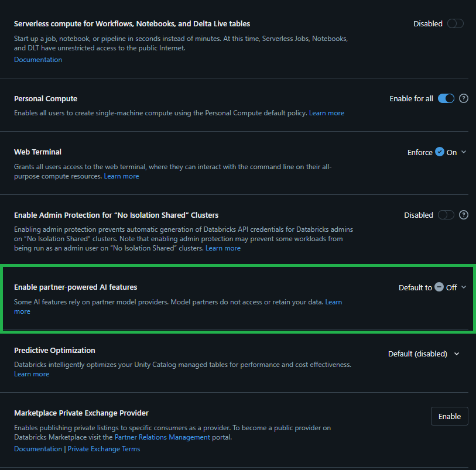The image size is (476, 470).
Task: Open Learn more for Personal Compute policy
Action: pos(326,112)
